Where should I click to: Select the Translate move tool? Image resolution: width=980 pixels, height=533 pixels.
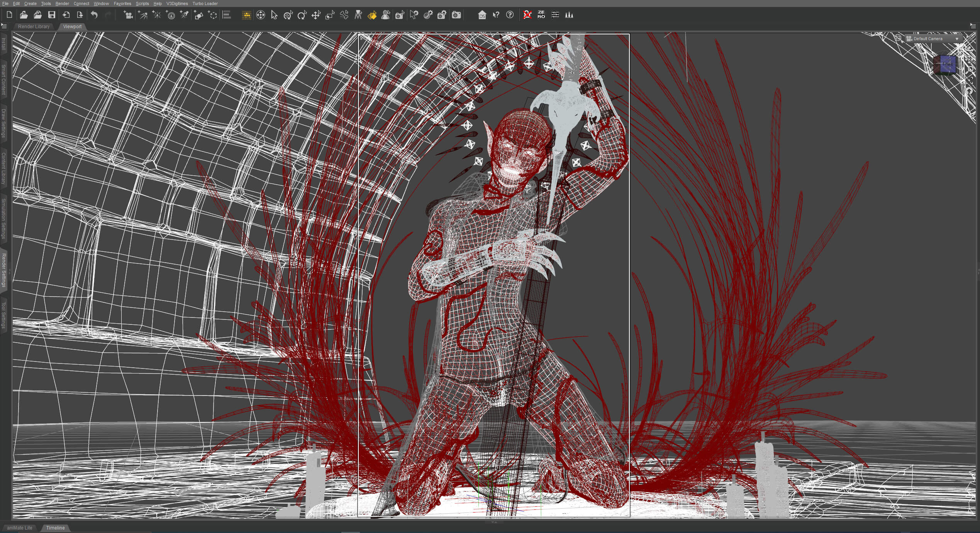tap(316, 15)
